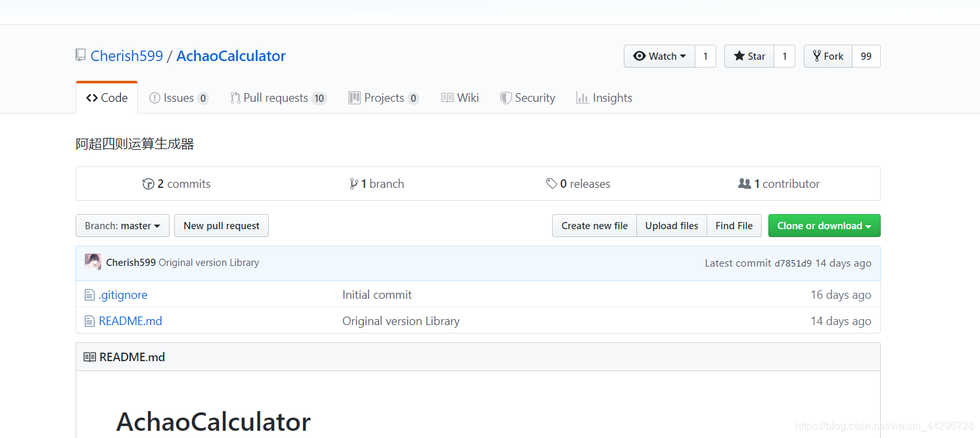Click the Fork icon in Fork button
Viewport: 980px width, 438px height.
(816, 56)
